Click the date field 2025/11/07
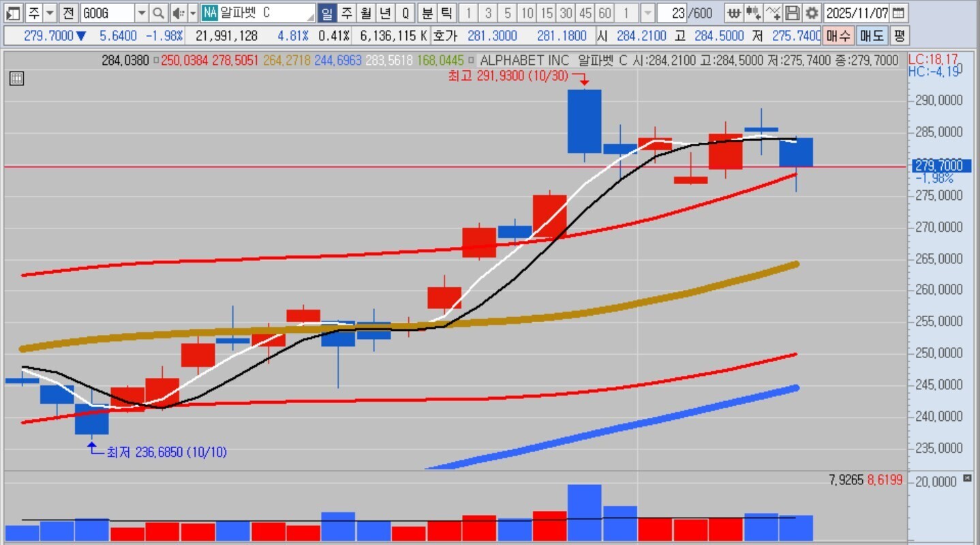The image size is (980, 545). (857, 13)
